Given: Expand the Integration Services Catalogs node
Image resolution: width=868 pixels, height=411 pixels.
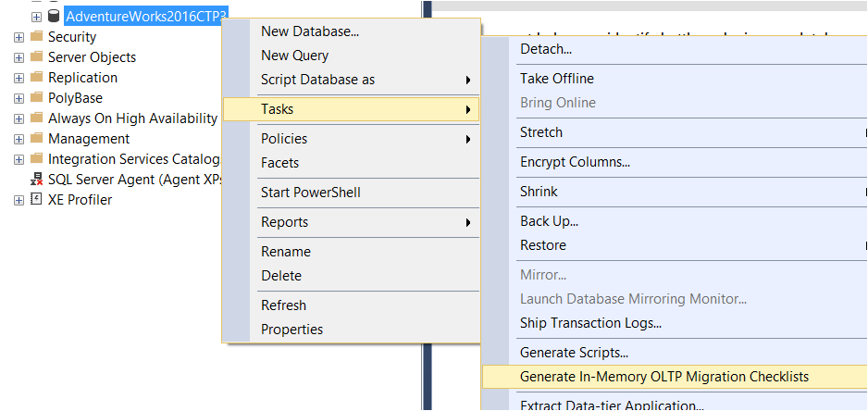Looking at the screenshot, I should pos(19,159).
